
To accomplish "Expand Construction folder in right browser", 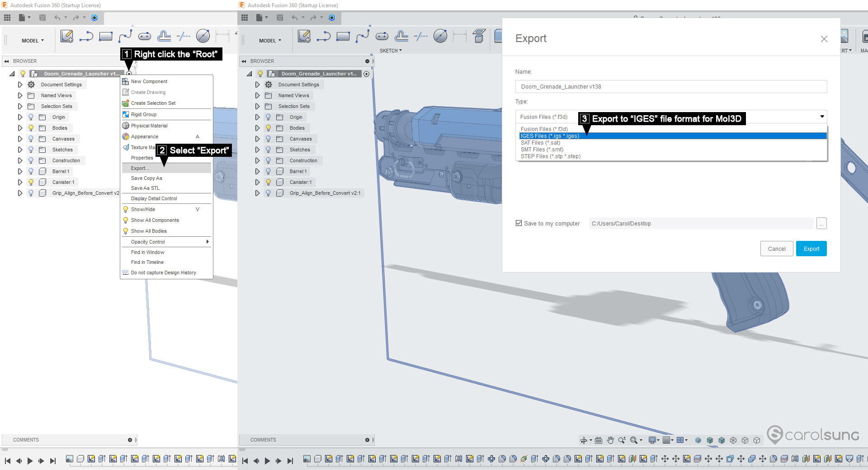I will (x=257, y=160).
